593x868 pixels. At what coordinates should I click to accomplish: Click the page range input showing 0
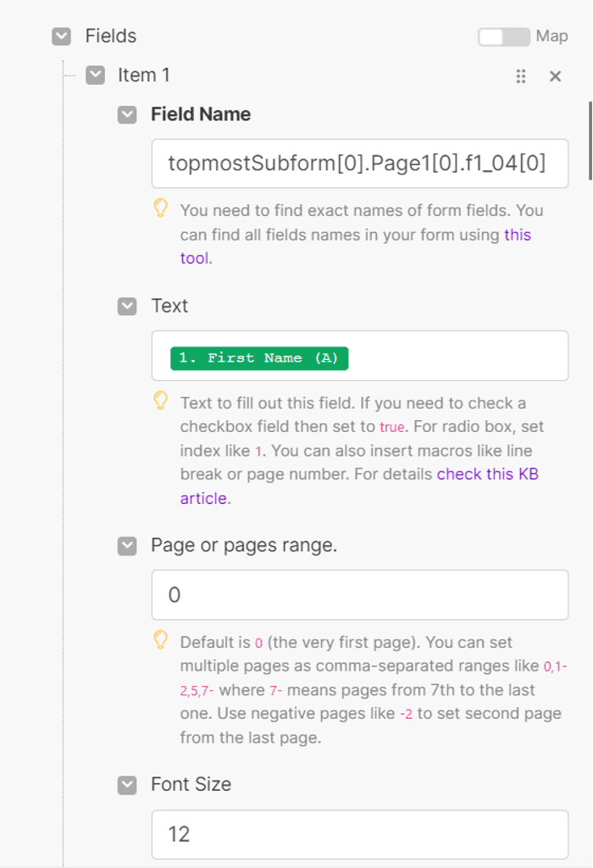tap(360, 594)
